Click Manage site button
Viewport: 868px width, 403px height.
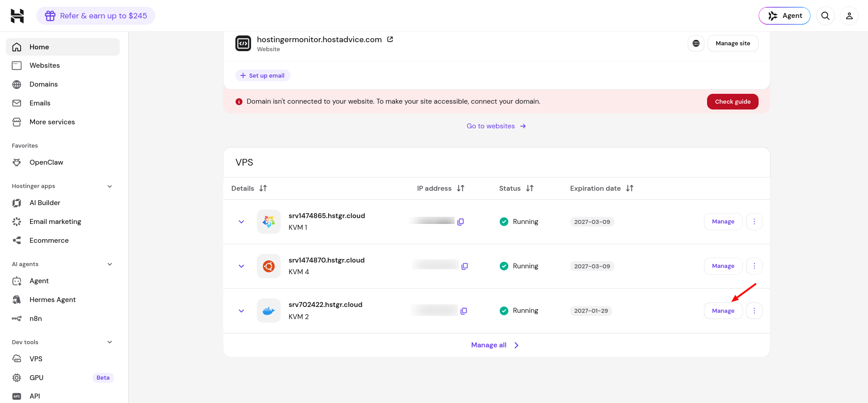tap(733, 44)
